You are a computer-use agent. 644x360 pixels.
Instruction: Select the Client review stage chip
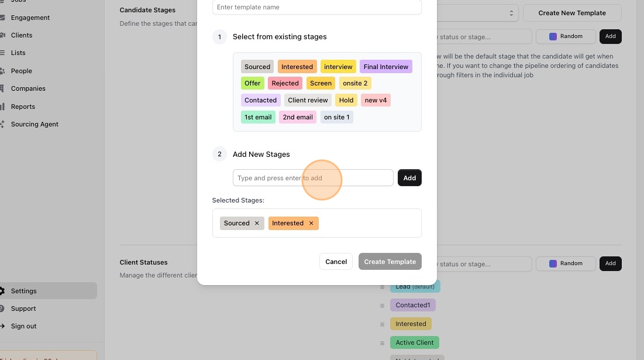point(308,100)
